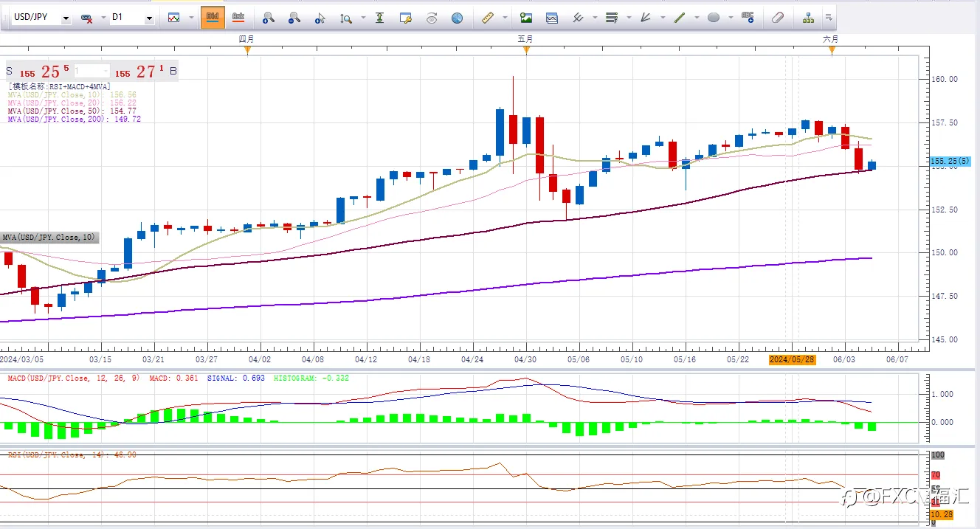Screen dimensions: 980x529
Task: Select the pitchfork drawing tool
Action: tap(578, 18)
